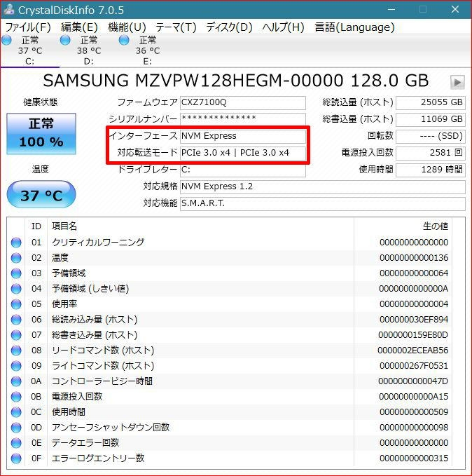The height and width of the screenshot is (476, 472).
Task: Click raw value 000000000047D
Action: 413,381
